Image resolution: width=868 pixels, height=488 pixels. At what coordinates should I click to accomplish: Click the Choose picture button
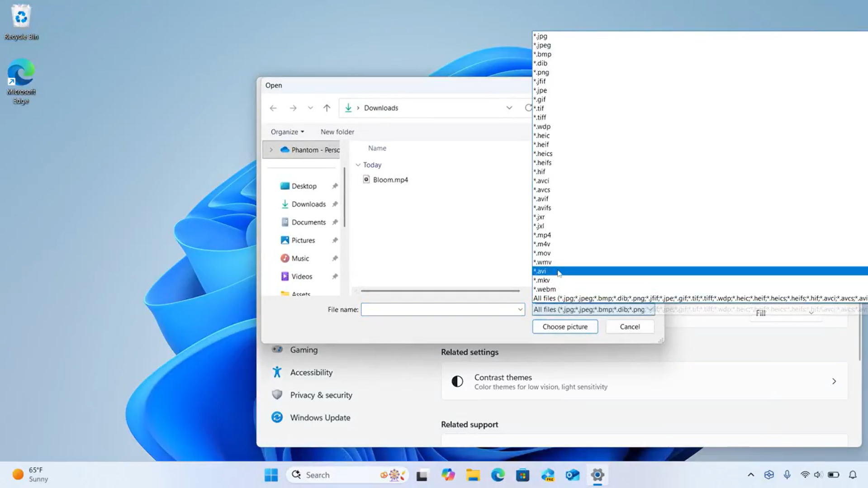click(x=564, y=327)
